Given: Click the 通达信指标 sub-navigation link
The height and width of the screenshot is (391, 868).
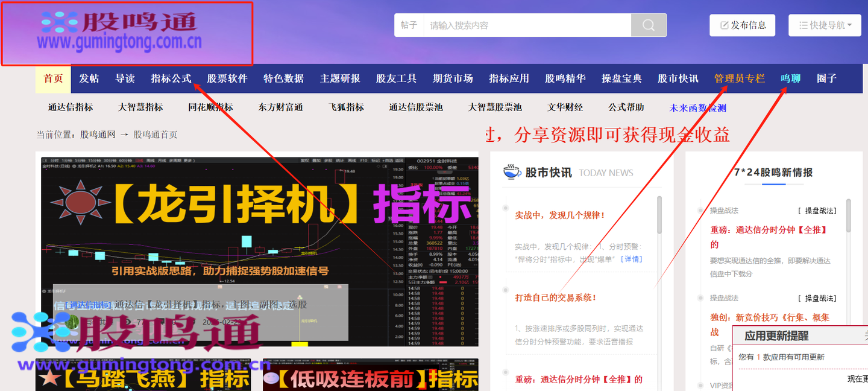Looking at the screenshot, I should (x=71, y=107).
